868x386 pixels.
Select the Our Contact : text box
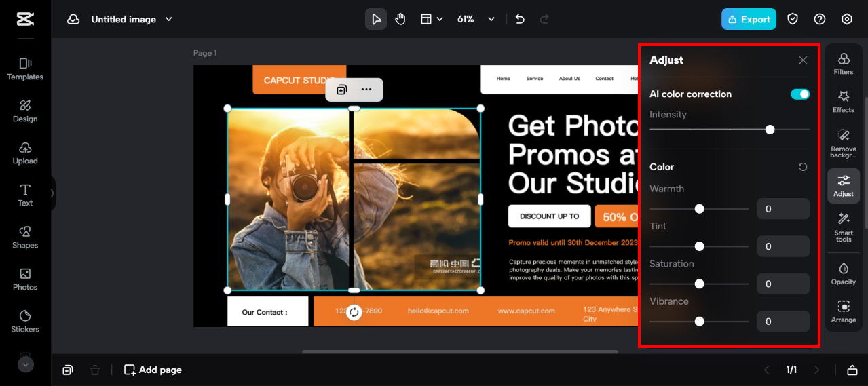267,312
